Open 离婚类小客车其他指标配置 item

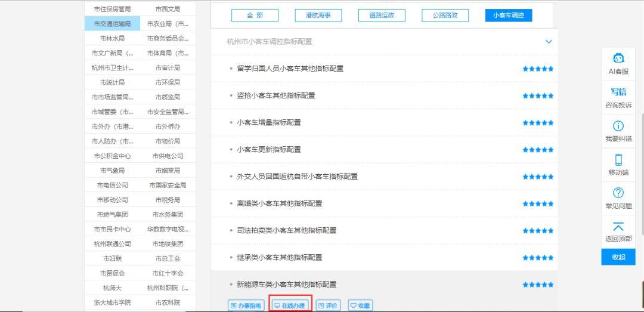click(x=279, y=203)
